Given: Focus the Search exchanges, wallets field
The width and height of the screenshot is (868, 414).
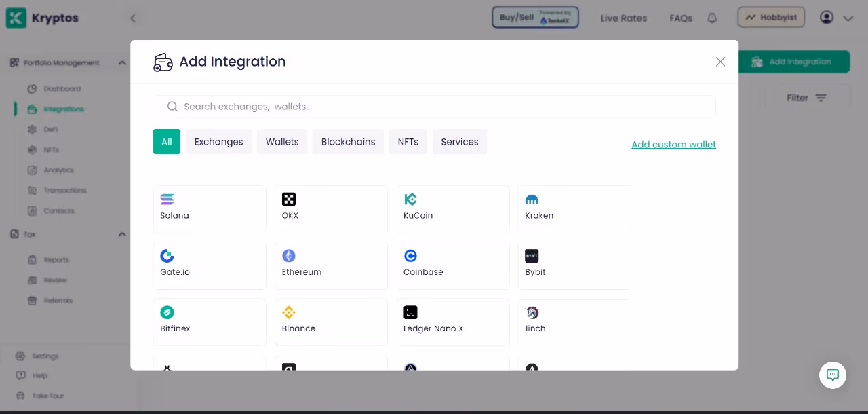Looking at the screenshot, I should (434, 107).
